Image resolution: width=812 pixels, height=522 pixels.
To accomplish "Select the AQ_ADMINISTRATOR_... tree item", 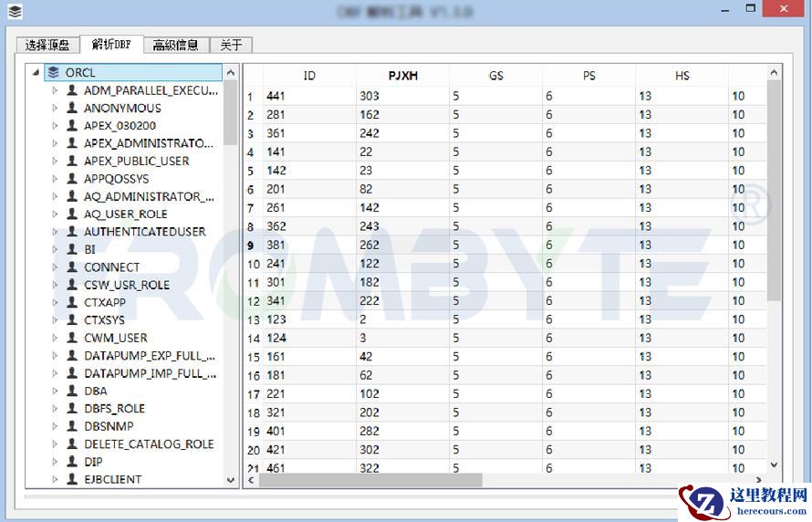I will (149, 196).
